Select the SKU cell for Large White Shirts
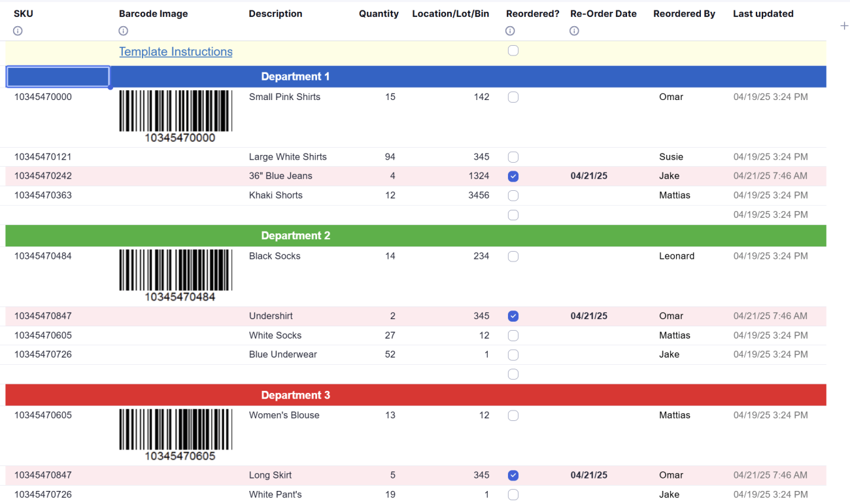Image resolution: width=850 pixels, height=504 pixels. (42, 157)
